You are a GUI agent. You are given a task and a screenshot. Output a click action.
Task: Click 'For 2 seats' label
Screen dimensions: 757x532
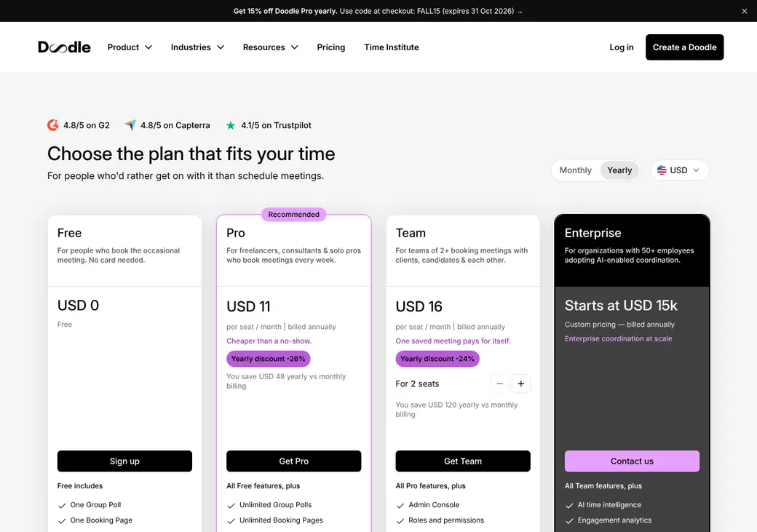click(x=417, y=384)
